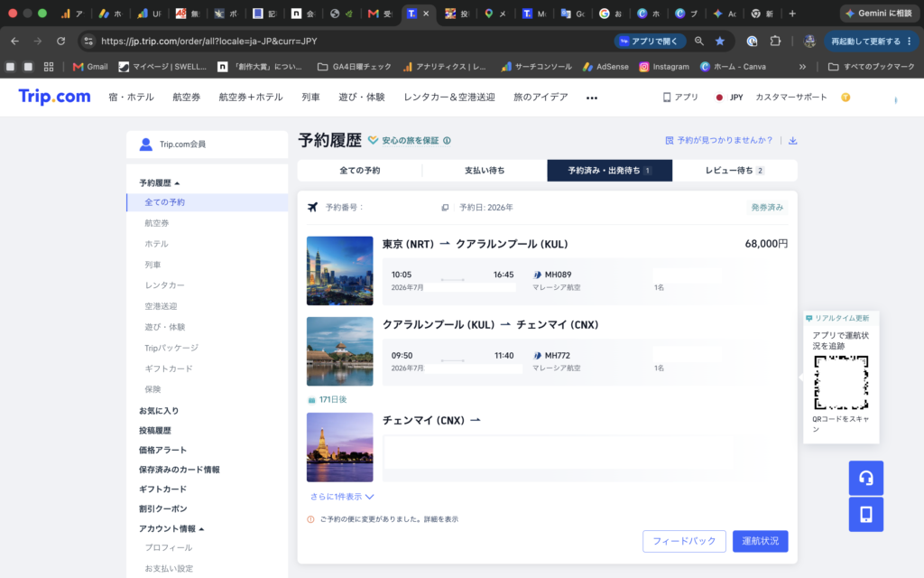The width and height of the screenshot is (924, 578).
Task: Click the 運航状況 button
Action: pyautogui.click(x=760, y=541)
